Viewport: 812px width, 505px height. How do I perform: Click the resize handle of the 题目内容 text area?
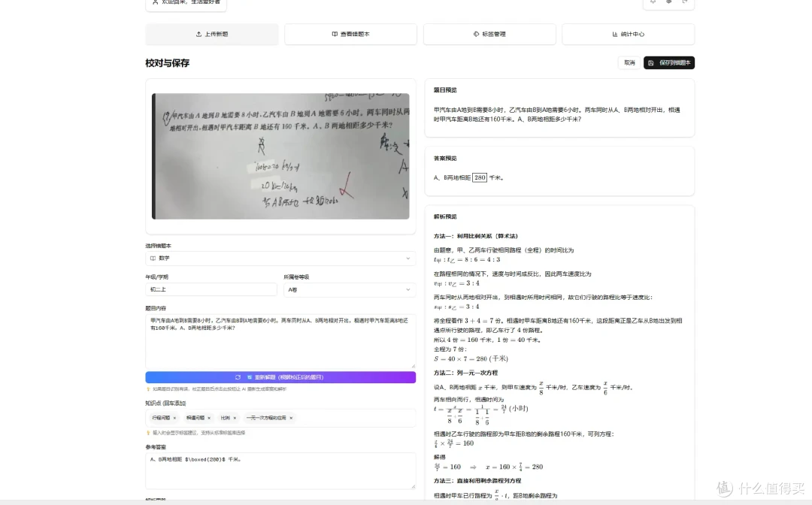pos(413,365)
